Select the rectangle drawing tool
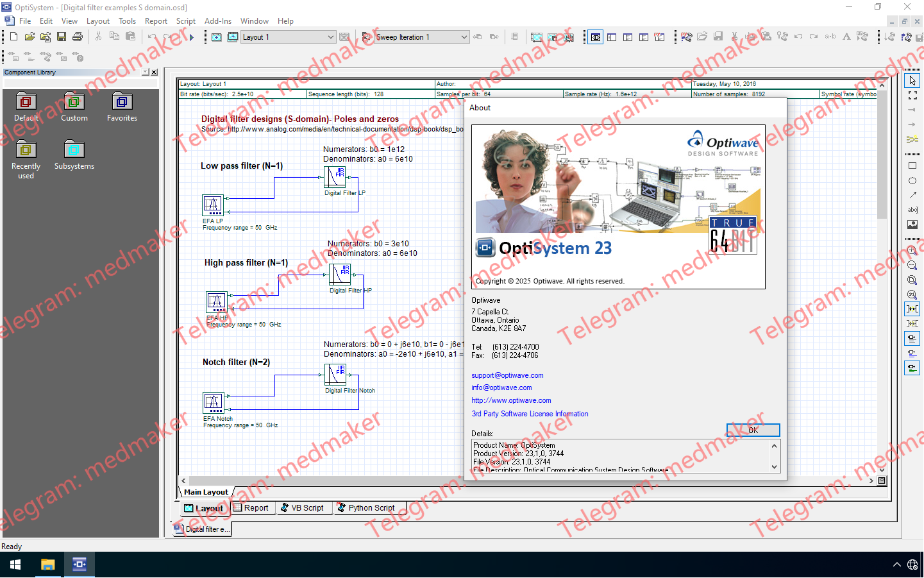This screenshot has height=578, width=924. click(912, 166)
